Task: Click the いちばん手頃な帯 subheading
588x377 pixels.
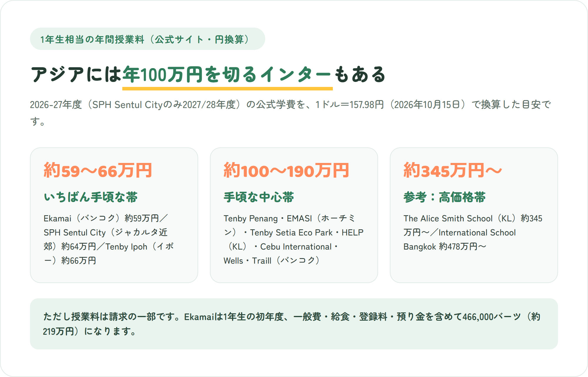Action: (x=91, y=197)
